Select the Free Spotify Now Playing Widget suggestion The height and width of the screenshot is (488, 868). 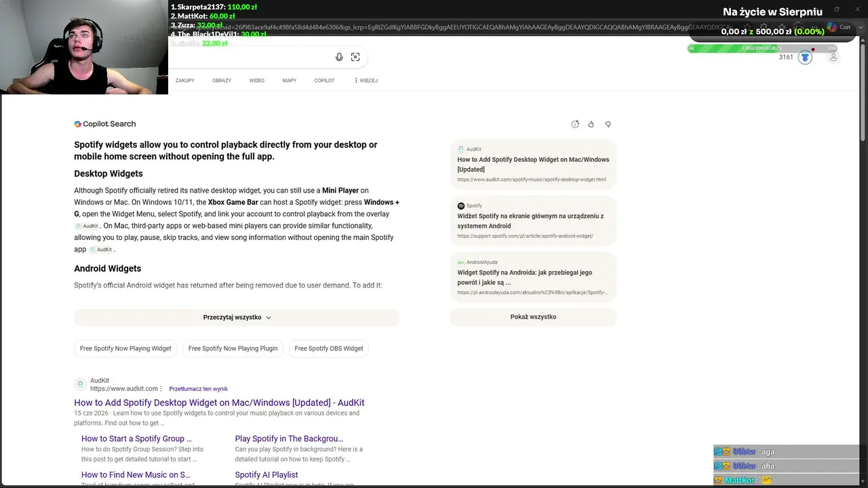tap(125, 348)
